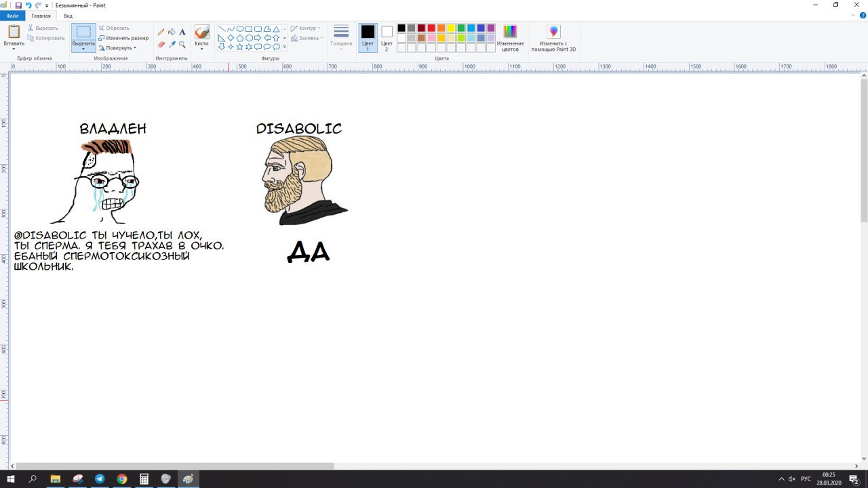Choose the Five-point star shape
Viewport: 868px width, 488px height.
pos(240,47)
